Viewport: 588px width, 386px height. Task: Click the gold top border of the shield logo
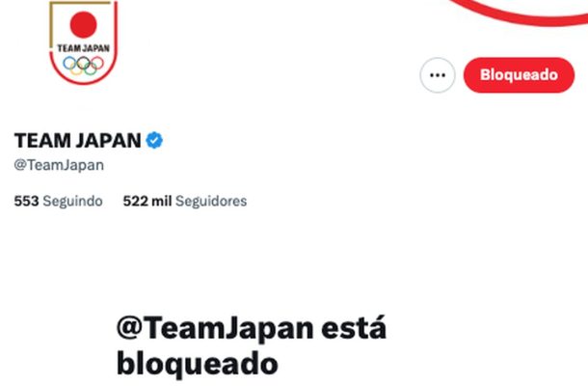click(x=80, y=3)
